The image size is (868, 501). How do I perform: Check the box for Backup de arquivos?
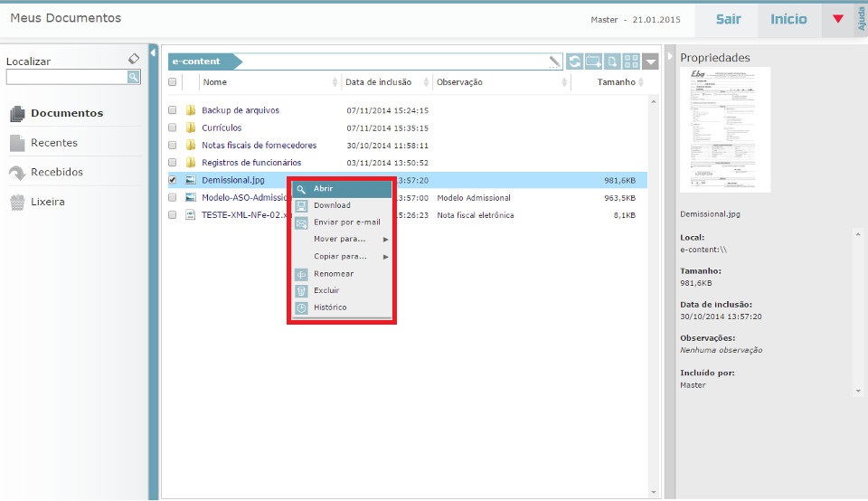[173, 110]
